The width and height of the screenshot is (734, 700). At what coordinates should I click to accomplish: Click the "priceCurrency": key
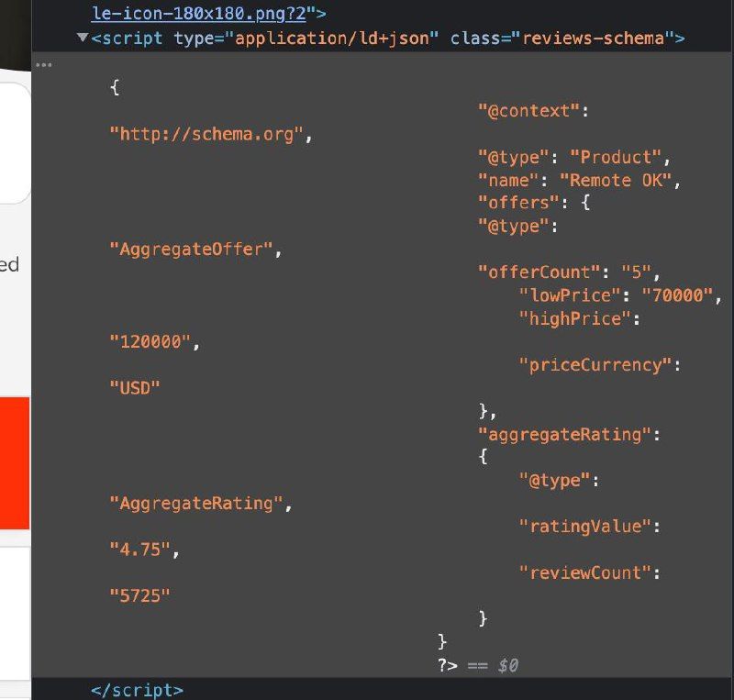coord(600,365)
